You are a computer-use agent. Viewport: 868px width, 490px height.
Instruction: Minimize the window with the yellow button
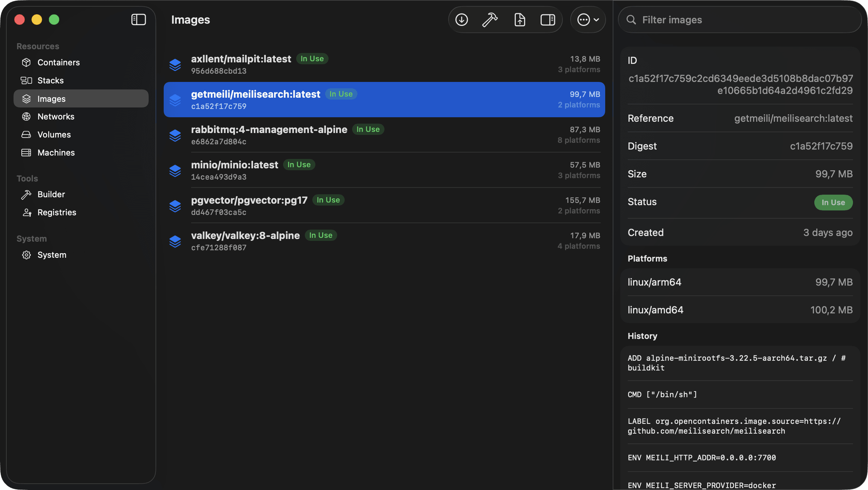(x=37, y=20)
